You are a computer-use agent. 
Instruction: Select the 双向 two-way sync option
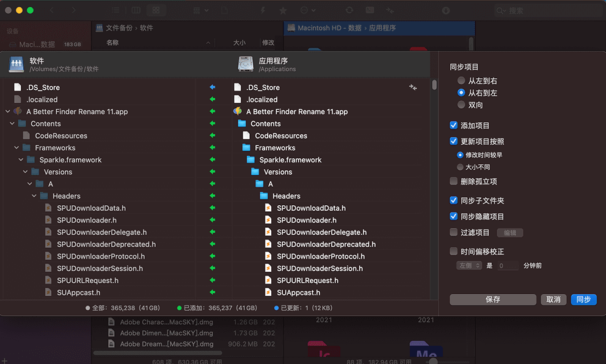pos(461,105)
